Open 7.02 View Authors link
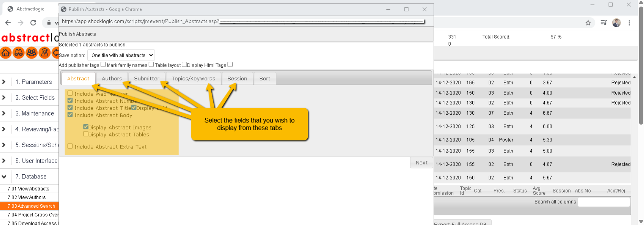Image resolution: width=644 pixels, height=225 pixels. (x=27, y=197)
